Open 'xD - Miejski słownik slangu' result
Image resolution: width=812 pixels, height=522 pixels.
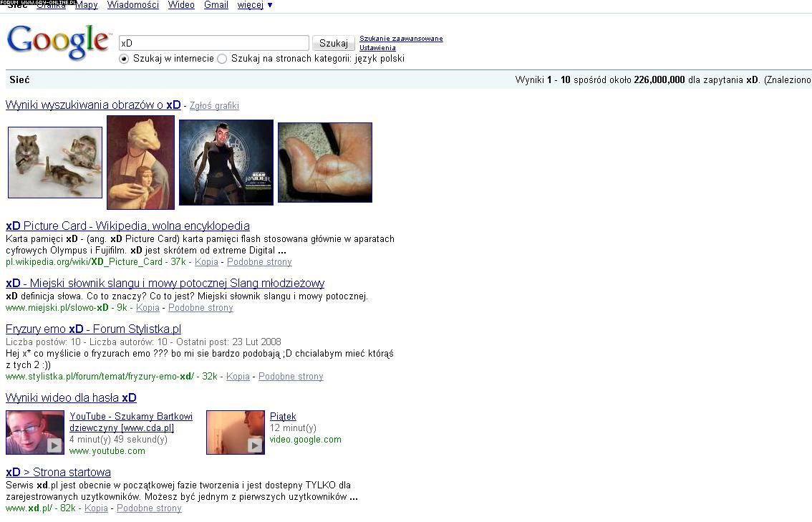[165, 284]
